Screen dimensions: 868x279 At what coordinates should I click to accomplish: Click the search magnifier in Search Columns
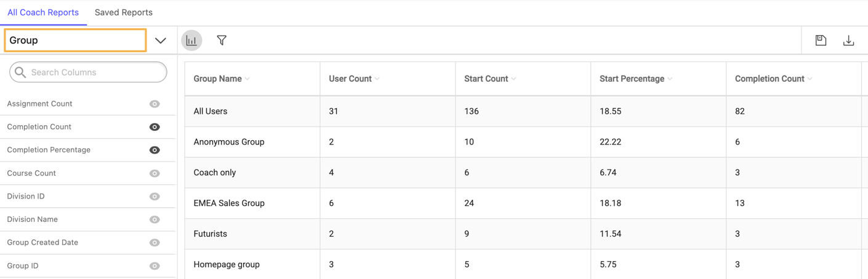20,73
